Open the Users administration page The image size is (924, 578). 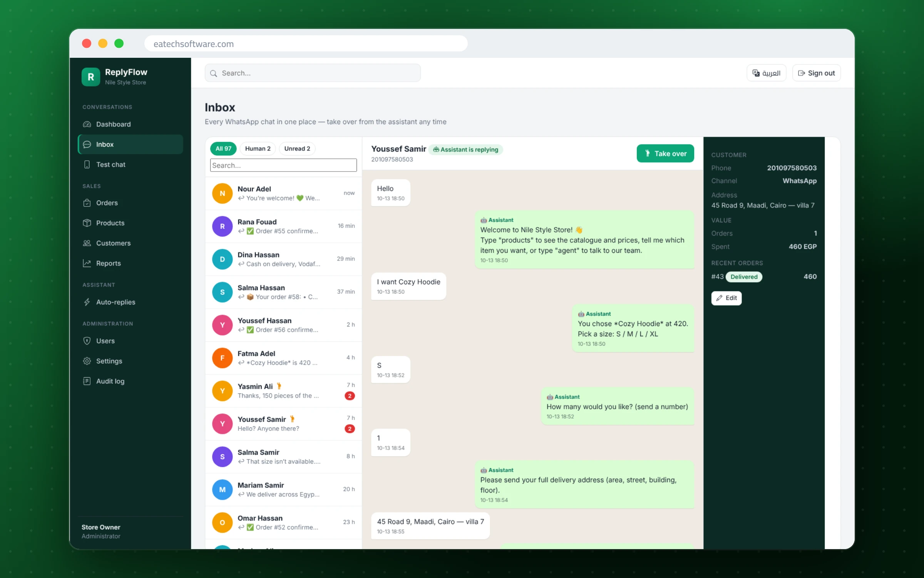click(x=130, y=341)
